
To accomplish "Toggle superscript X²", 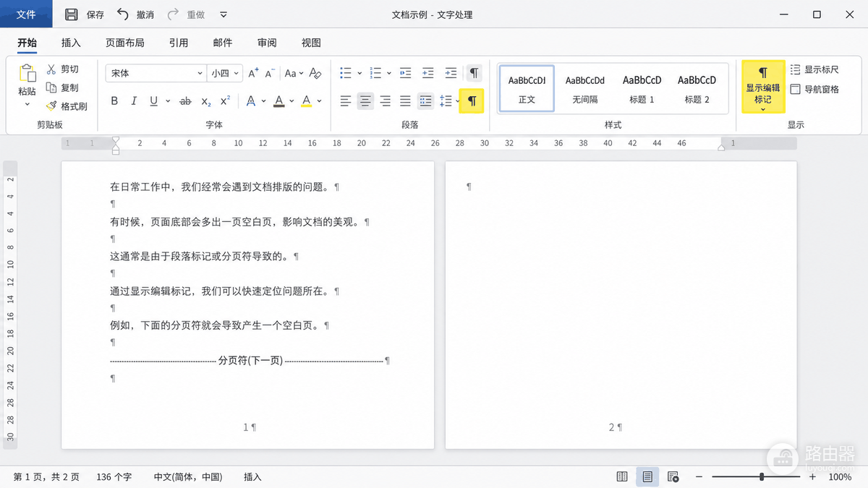I will point(225,100).
